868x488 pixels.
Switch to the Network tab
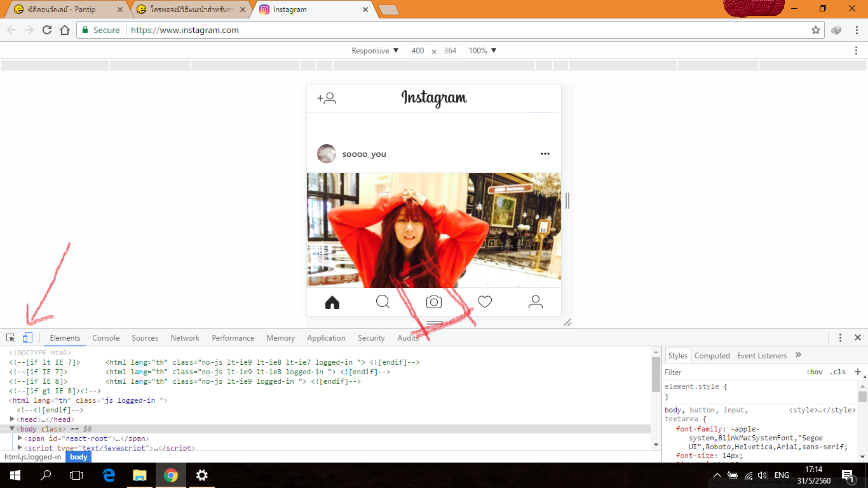[185, 338]
